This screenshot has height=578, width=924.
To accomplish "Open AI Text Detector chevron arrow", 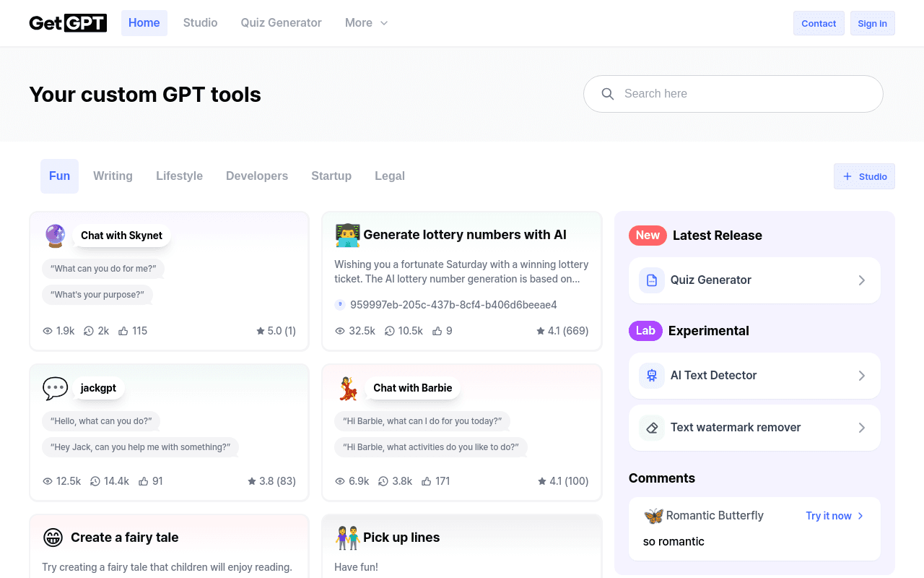I will (x=862, y=376).
